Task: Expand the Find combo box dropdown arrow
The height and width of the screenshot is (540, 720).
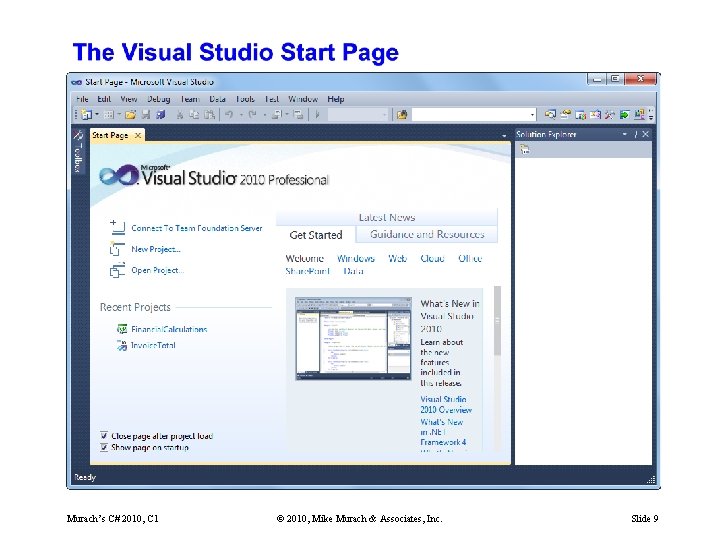Action: 532,114
